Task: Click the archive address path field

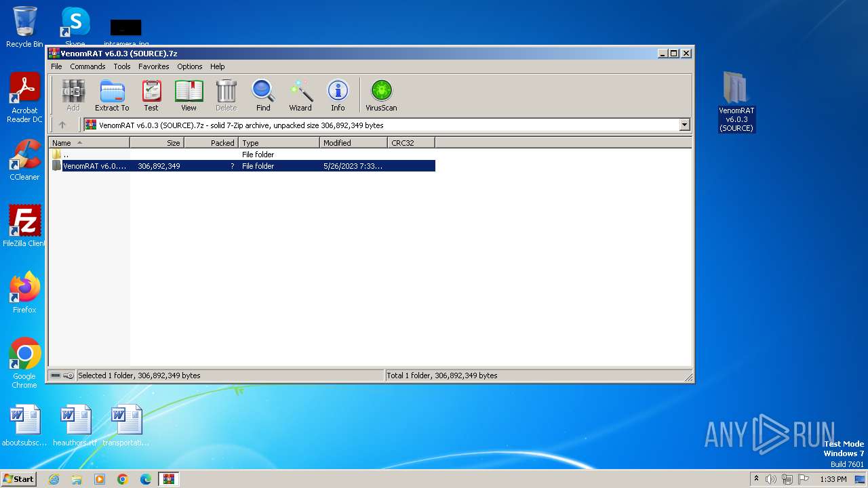Action: tap(387, 125)
